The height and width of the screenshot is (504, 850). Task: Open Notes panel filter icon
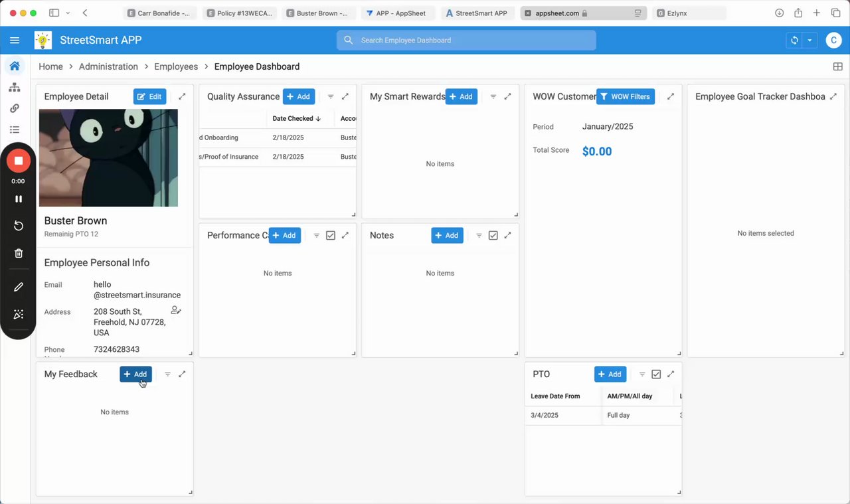pyautogui.click(x=479, y=235)
